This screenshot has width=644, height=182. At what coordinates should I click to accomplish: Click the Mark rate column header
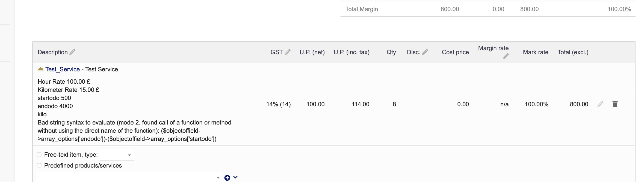click(x=536, y=52)
